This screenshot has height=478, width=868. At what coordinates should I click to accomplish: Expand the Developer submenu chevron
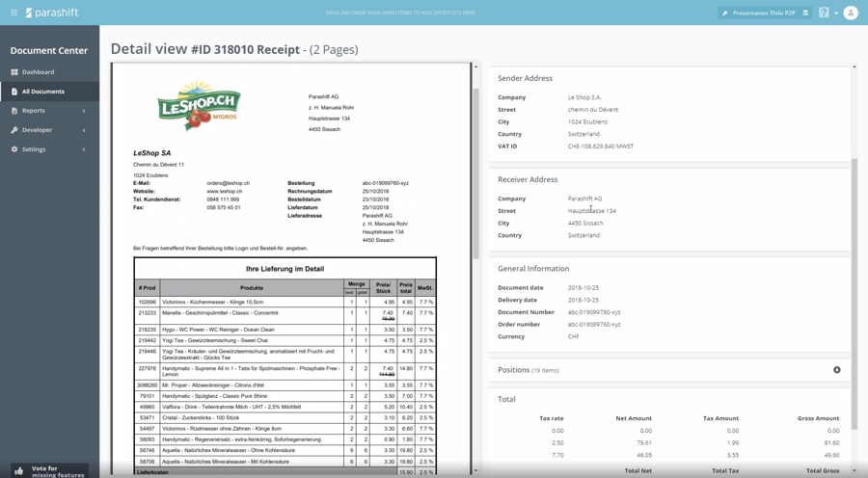coord(84,130)
